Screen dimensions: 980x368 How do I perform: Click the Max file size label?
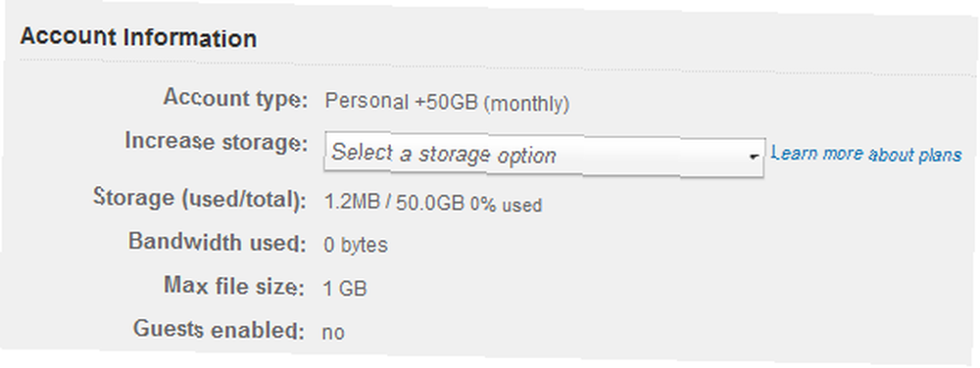coord(234,287)
